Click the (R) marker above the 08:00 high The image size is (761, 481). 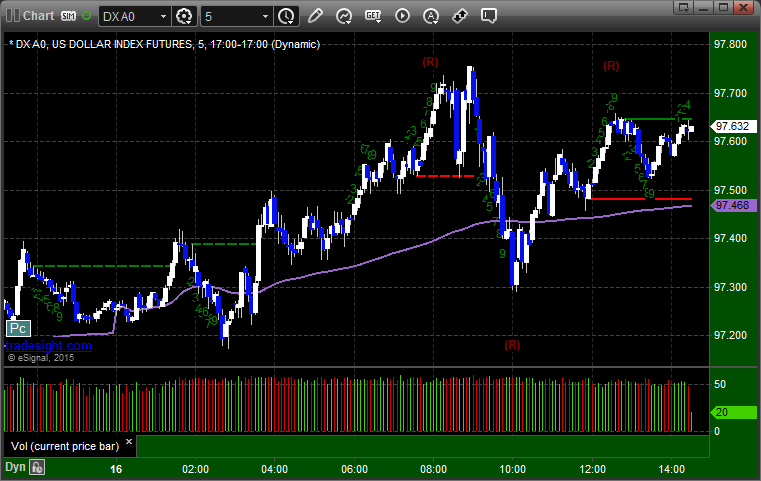(430, 62)
